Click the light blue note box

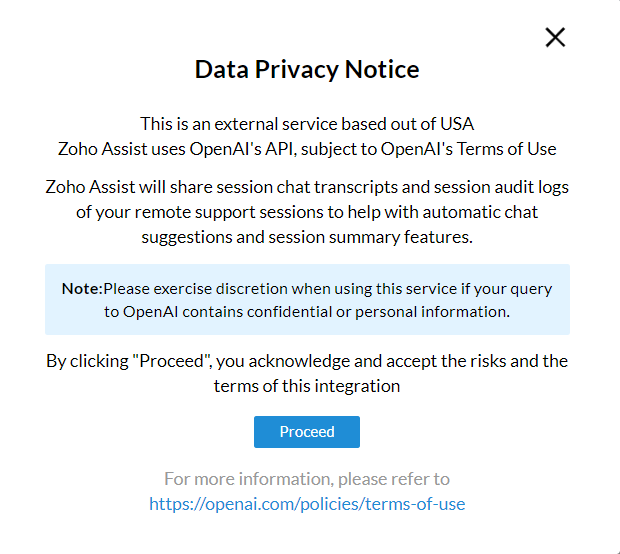[x=307, y=299]
